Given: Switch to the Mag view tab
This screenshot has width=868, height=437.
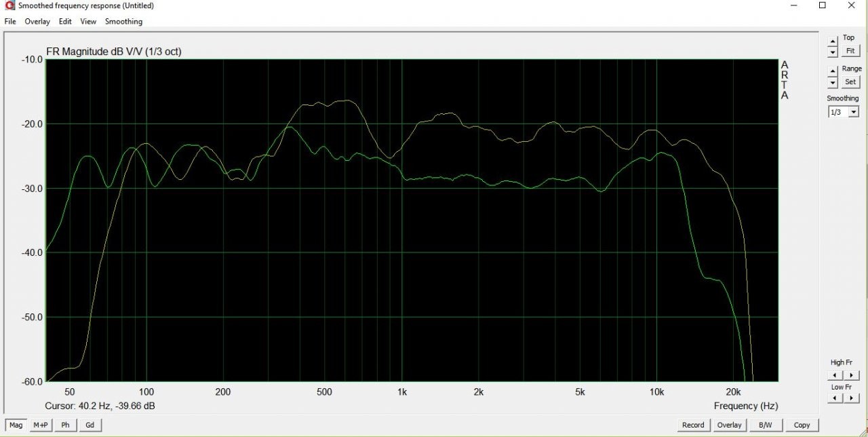Looking at the screenshot, I should pyautogui.click(x=16, y=425).
